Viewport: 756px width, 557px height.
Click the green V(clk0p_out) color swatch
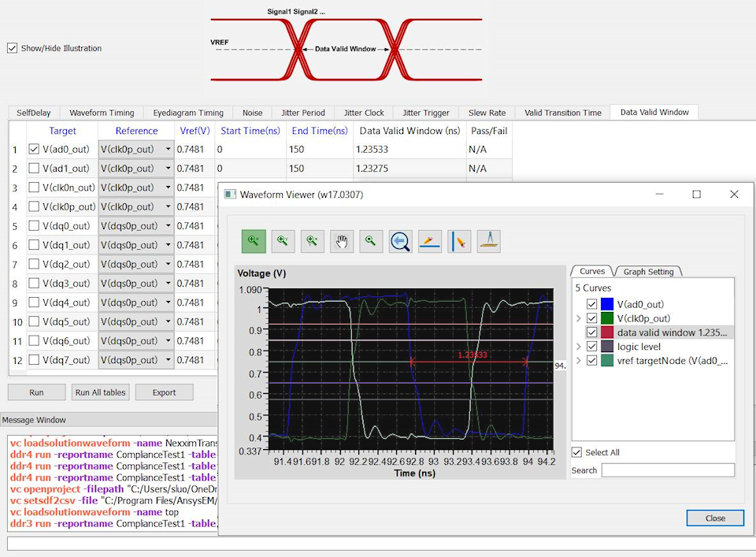[x=607, y=318]
